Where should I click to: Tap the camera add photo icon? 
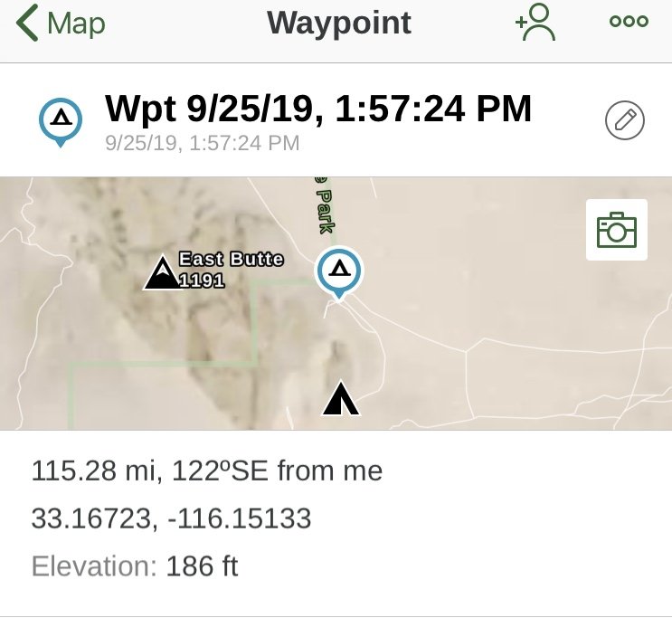coord(616,230)
